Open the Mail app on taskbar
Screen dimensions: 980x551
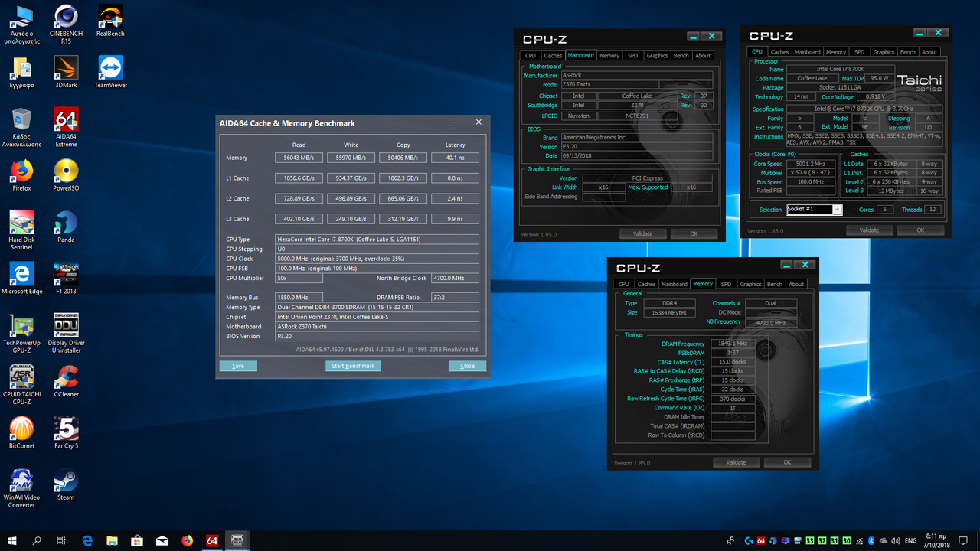(162, 540)
